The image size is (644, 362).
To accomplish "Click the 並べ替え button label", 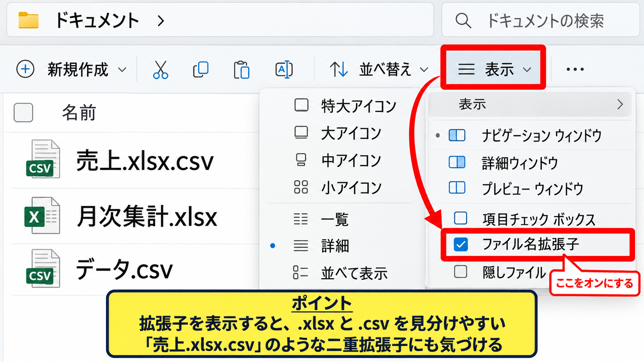I will click(386, 70).
